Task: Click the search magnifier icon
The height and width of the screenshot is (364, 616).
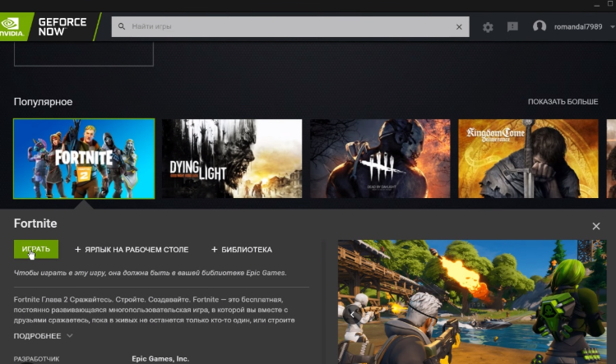Action: point(122,26)
